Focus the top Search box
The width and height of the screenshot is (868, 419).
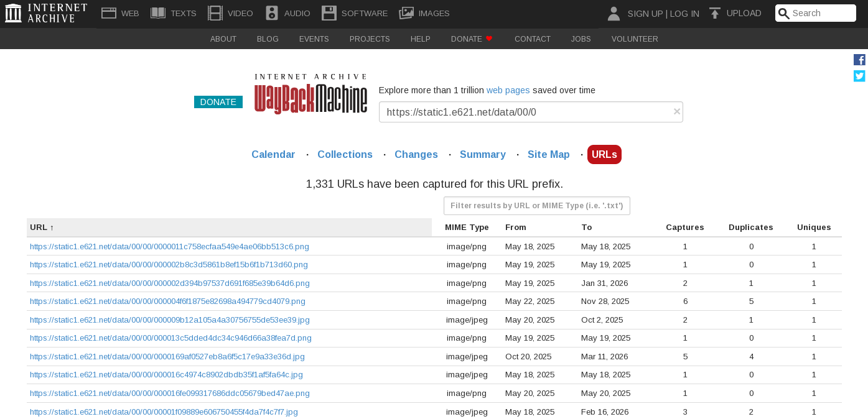pos(816,13)
